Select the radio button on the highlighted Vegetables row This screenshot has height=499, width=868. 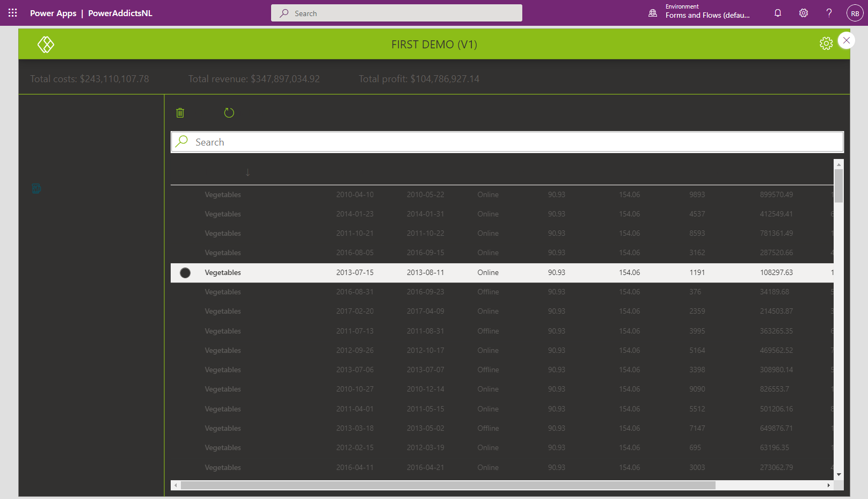pyautogui.click(x=185, y=272)
